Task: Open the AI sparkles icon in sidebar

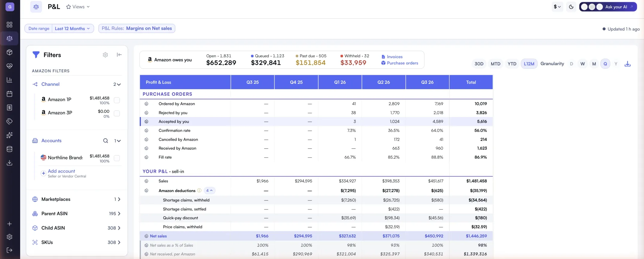Action: (x=10, y=135)
